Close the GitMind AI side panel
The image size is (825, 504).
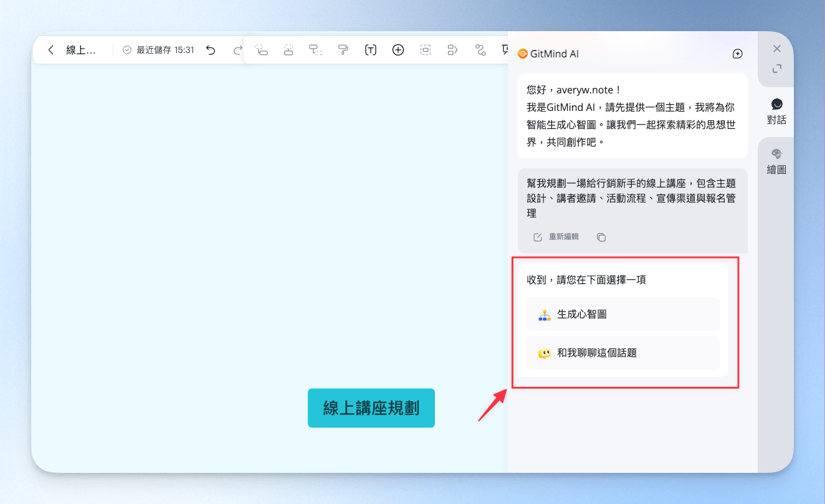coord(776,49)
